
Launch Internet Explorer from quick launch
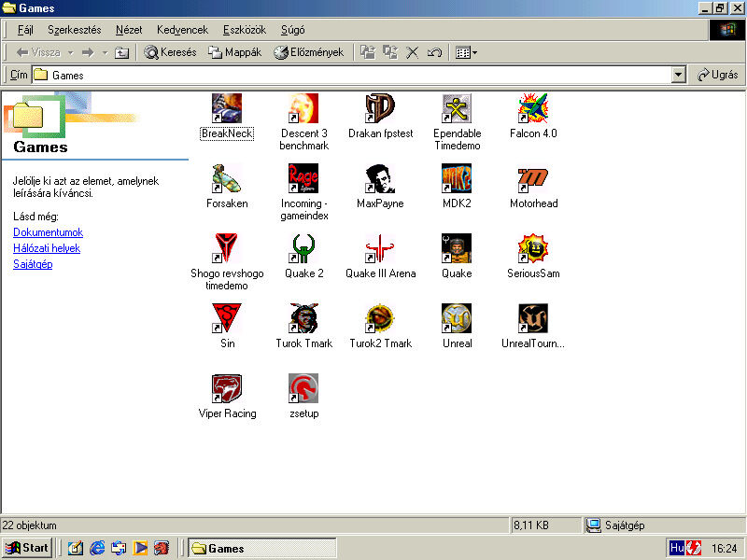point(97,548)
